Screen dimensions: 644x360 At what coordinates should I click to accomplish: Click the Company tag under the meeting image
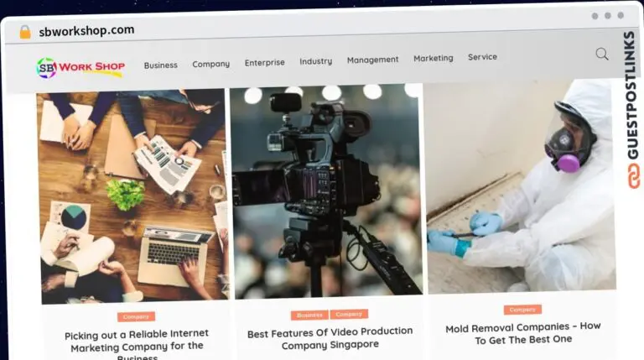[136, 316]
